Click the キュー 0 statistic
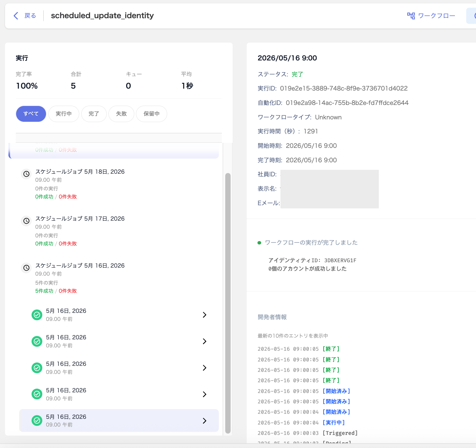This screenshot has height=448, width=476. click(x=134, y=81)
